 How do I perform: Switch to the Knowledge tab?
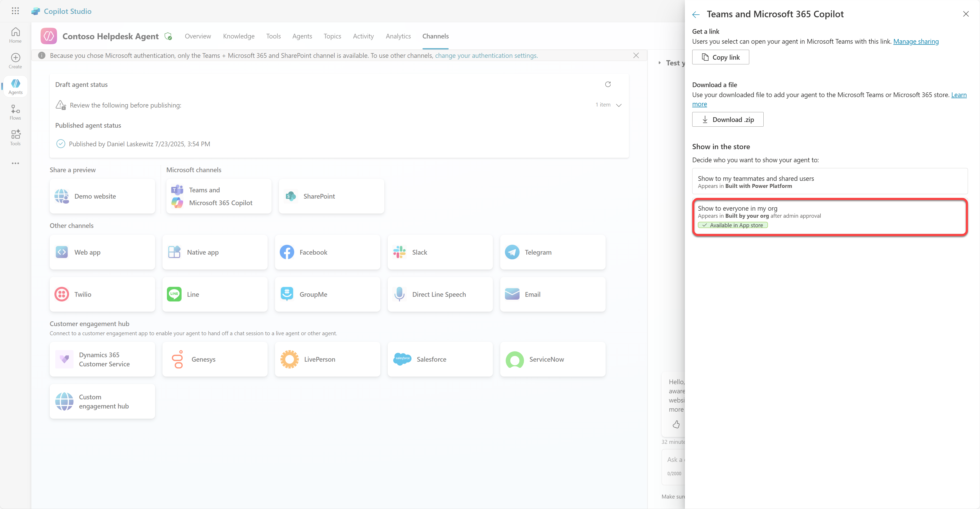click(239, 36)
